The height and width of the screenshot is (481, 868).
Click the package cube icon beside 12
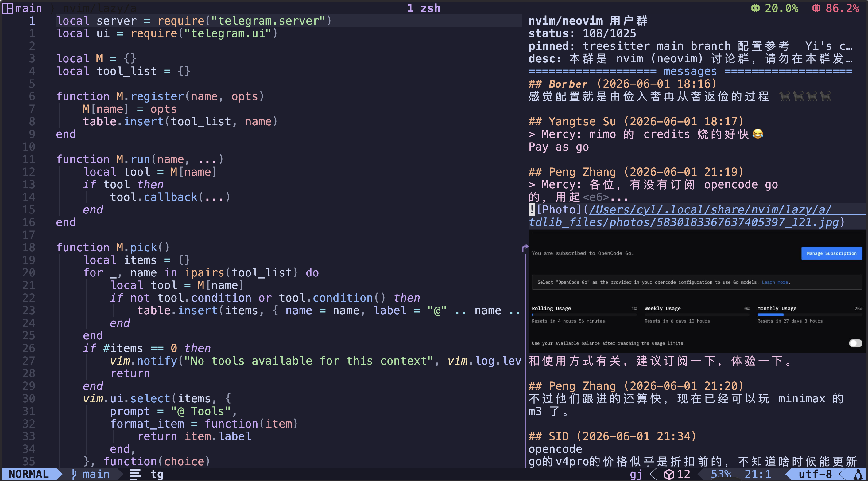[x=668, y=474]
